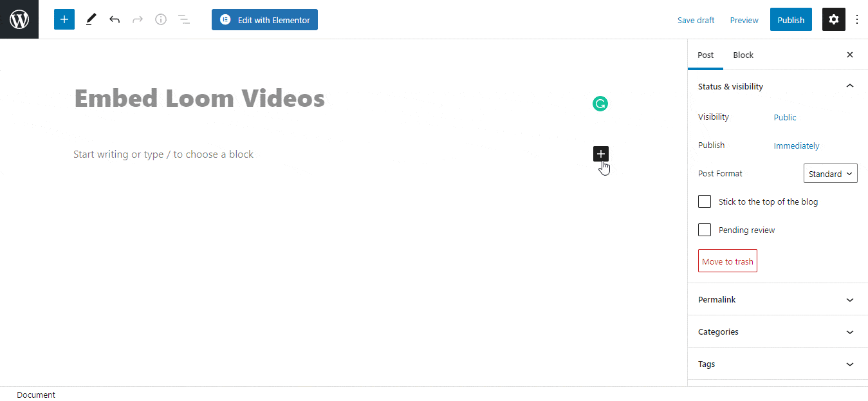This screenshot has height=401, width=868.
Task: Close the settings sidebar with X
Action: pyautogui.click(x=850, y=55)
